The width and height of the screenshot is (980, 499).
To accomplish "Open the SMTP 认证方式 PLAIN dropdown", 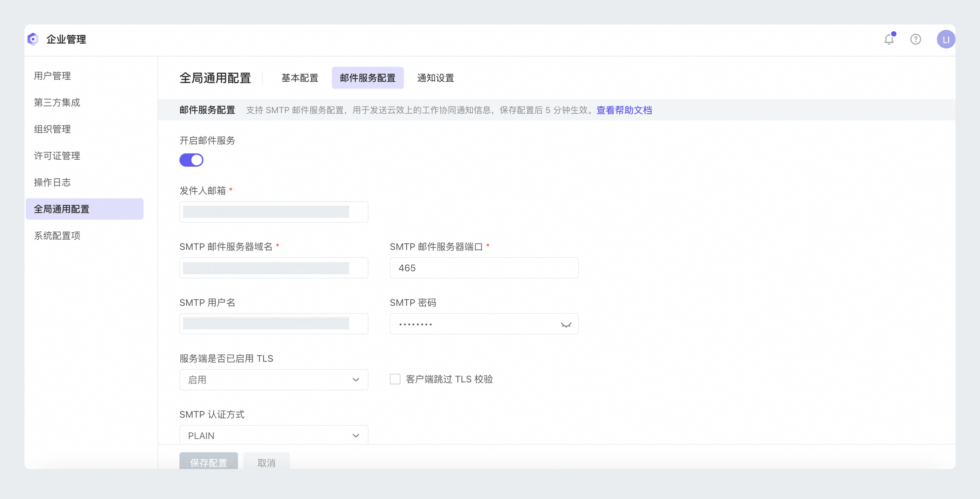I will 274,435.
